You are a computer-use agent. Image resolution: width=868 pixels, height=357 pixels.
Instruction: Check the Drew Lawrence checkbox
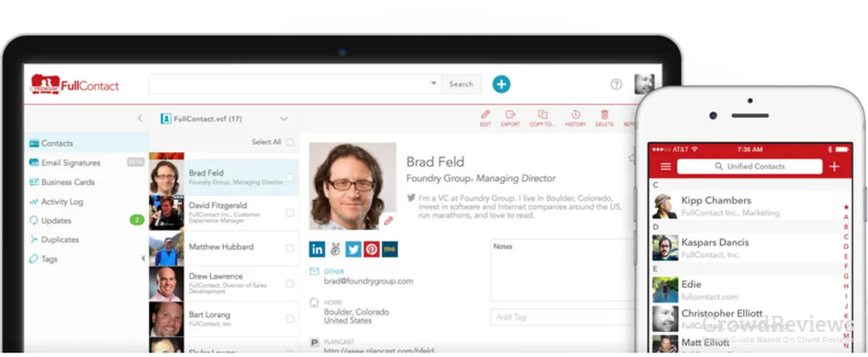pyautogui.click(x=290, y=283)
